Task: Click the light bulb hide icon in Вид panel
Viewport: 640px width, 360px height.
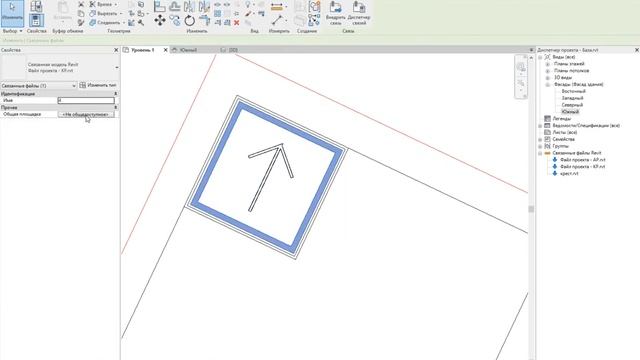Action: (248, 4)
